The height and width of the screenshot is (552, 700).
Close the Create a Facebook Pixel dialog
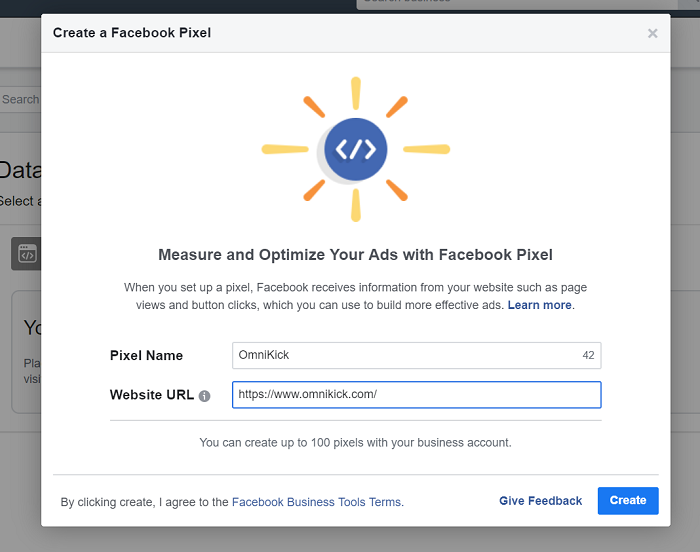click(x=653, y=33)
